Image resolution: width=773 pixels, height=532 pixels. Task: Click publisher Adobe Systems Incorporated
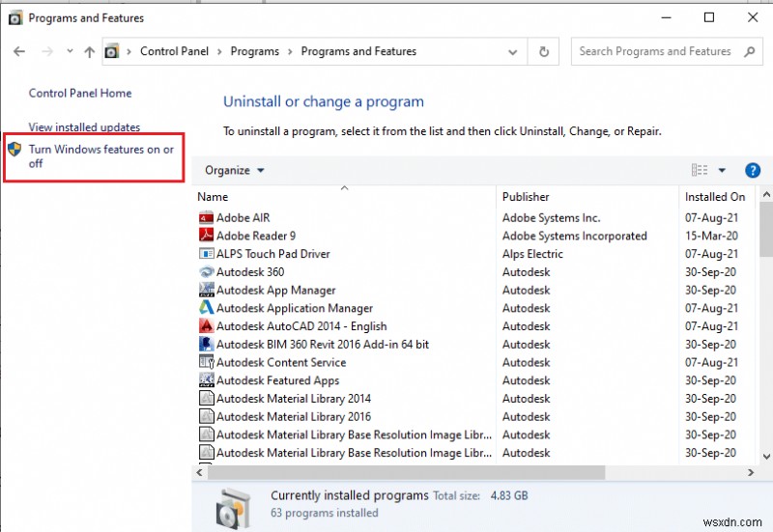(x=574, y=236)
